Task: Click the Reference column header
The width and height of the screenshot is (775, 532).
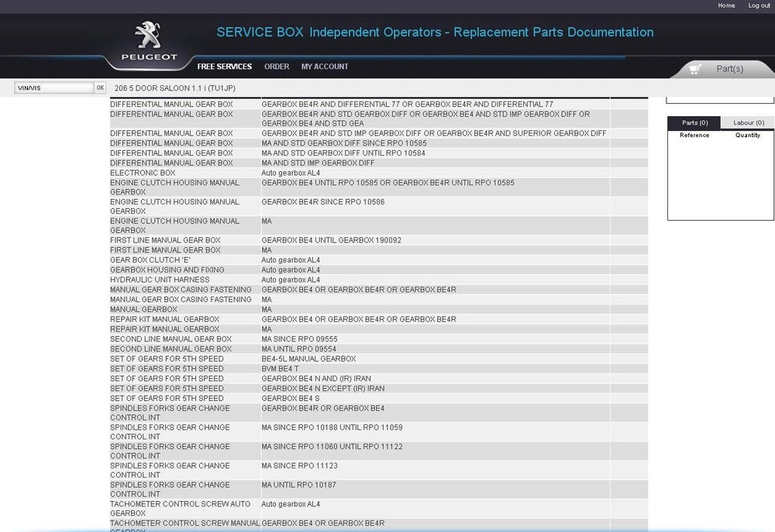Action: (x=694, y=136)
